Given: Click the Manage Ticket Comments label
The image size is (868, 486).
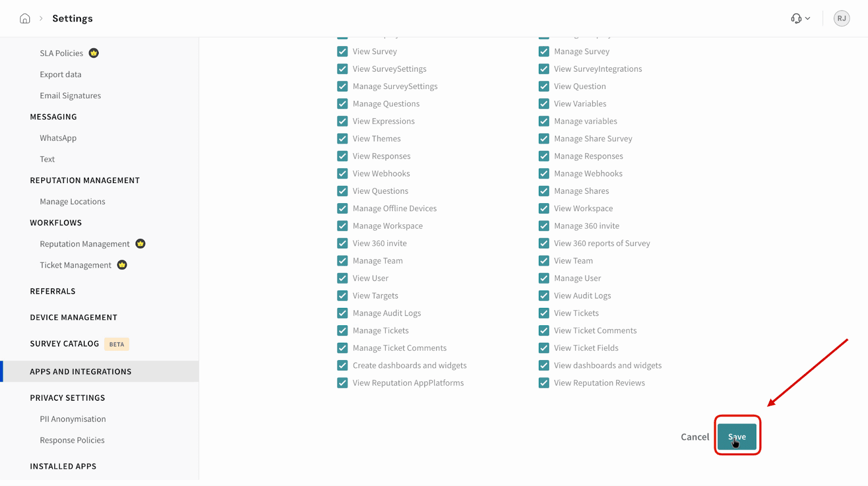Looking at the screenshot, I should [400, 348].
